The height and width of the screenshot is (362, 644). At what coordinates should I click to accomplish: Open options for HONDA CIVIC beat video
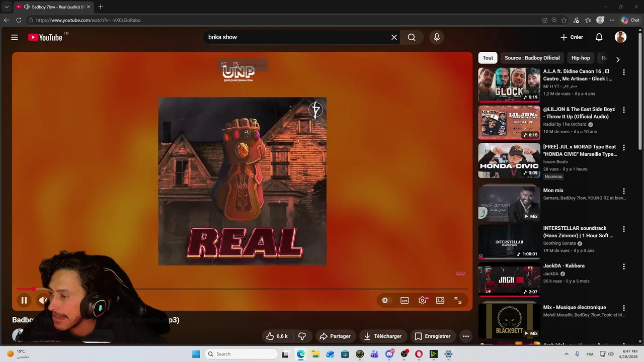click(x=624, y=148)
